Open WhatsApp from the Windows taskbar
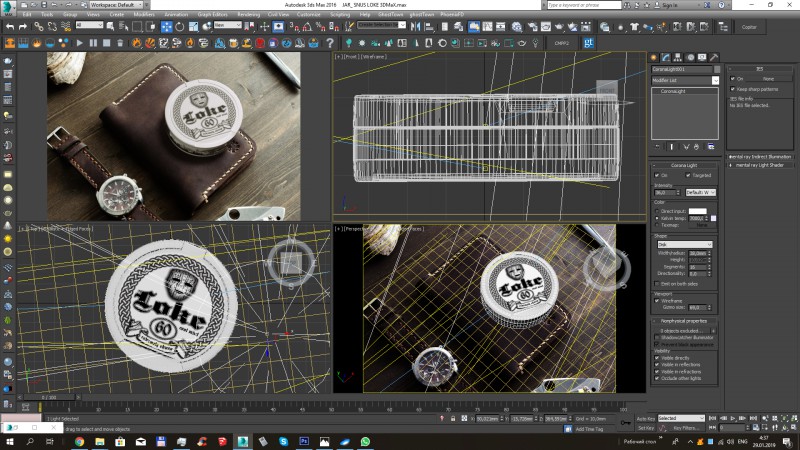 click(x=365, y=441)
